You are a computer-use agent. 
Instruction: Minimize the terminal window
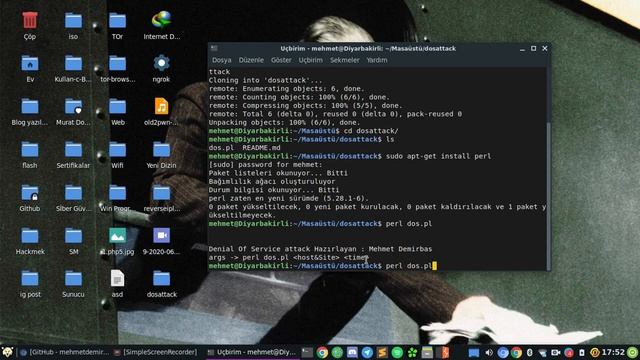[x=522, y=49]
